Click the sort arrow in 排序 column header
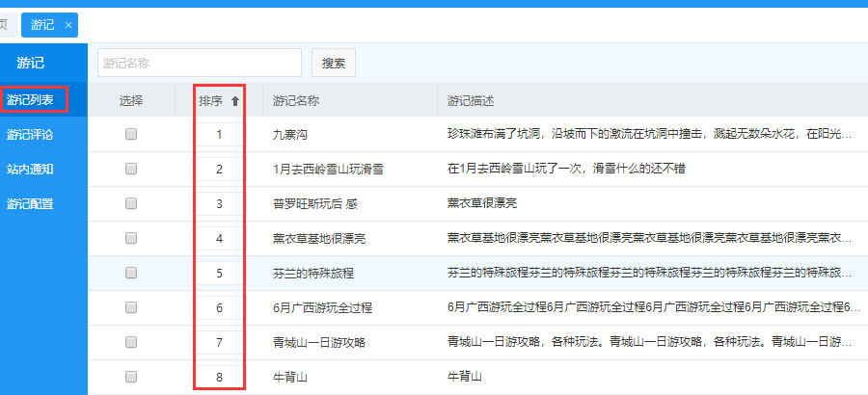Screen dimensions: 868x395 (234, 100)
